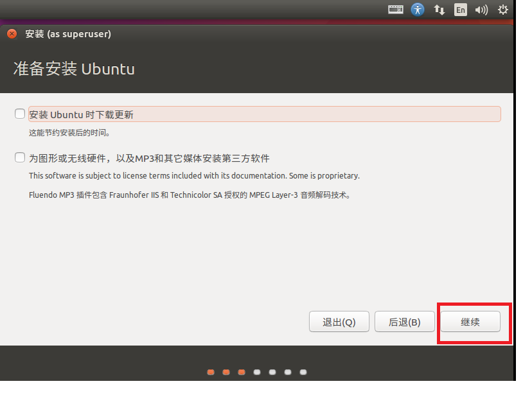Click the 这能节约安装后的时间 hint text

[x=69, y=133]
